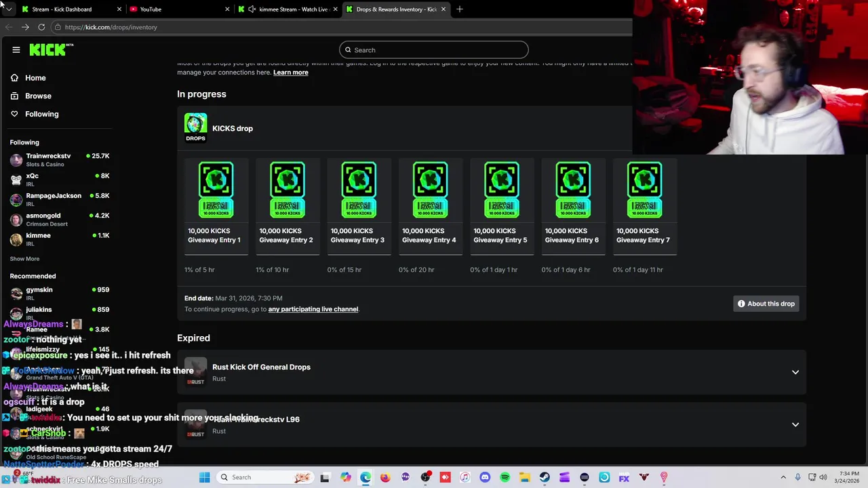
Task: Go to Browse in sidebar
Action: (38, 96)
